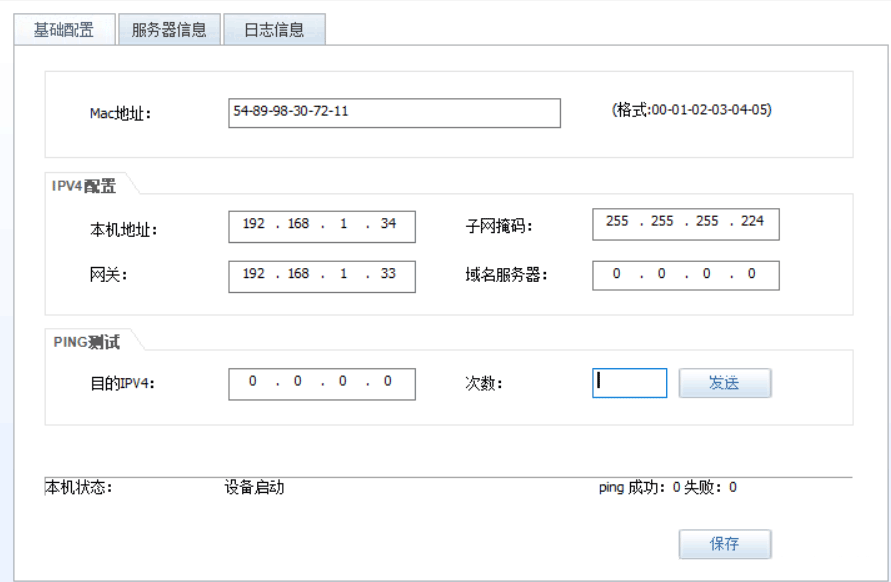Click the ping 成功: 0 失败: 0 status
Image resolution: width=891 pixels, height=582 pixels.
[668, 487]
